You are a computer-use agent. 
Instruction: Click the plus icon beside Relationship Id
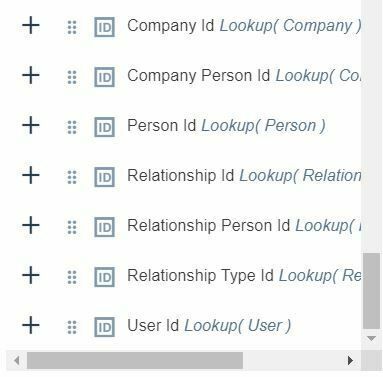(x=31, y=175)
